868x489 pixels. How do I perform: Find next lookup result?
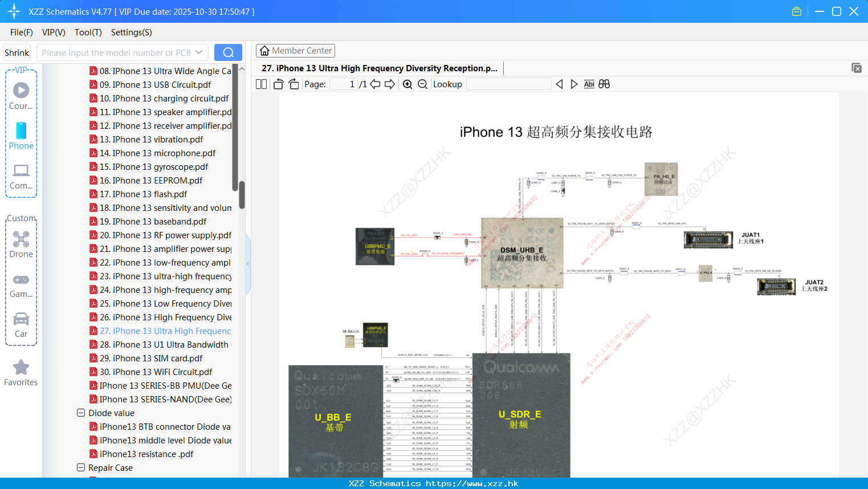tap(574, 84)
